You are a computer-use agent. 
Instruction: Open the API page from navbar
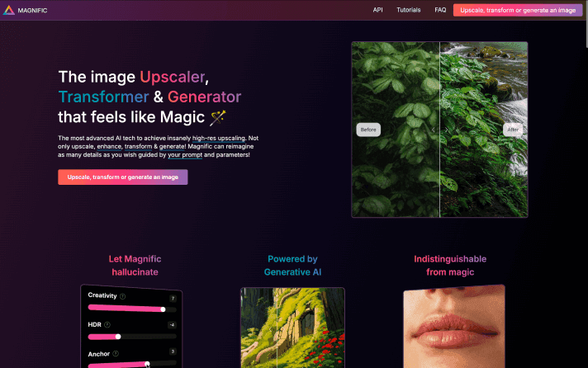[x=377, y=10]
